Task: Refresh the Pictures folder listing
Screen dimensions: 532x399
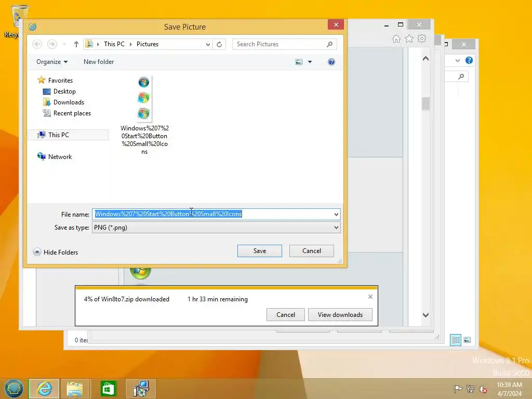Action: pyautogui.click(x=219, y=44)
